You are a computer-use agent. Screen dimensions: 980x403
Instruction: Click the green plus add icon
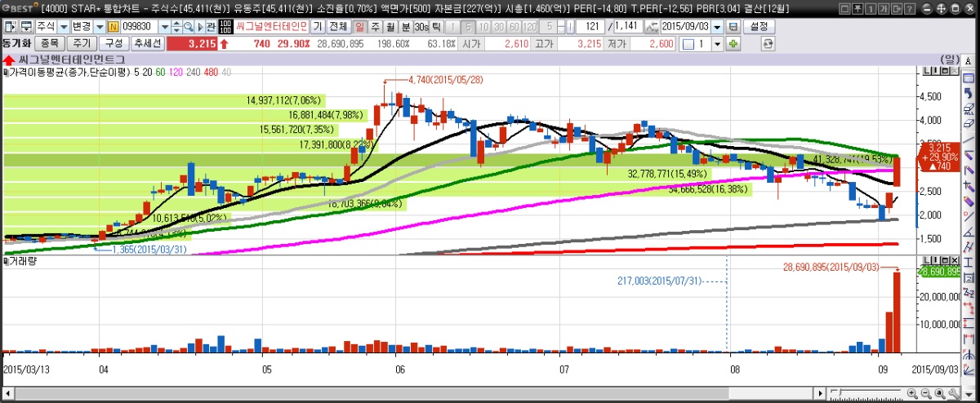point(733,44)
